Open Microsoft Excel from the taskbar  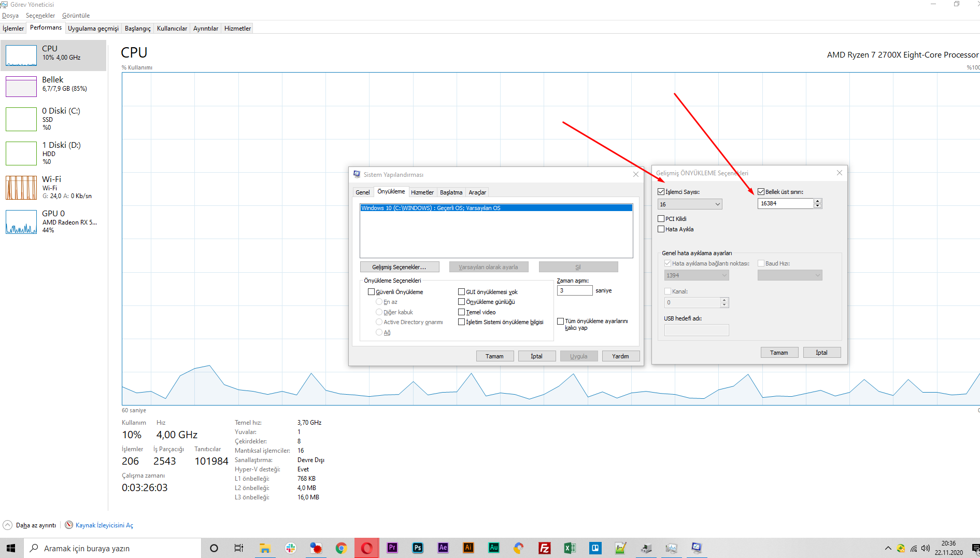(x=570, y=548)
